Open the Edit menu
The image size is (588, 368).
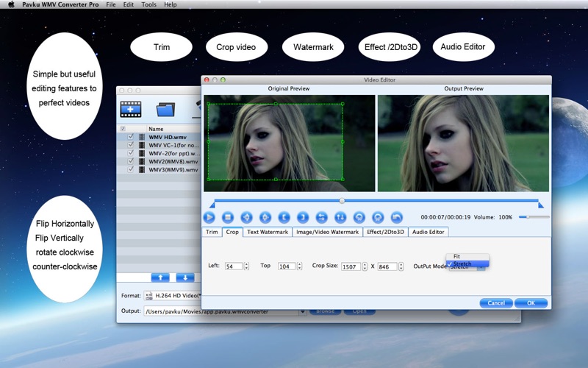click(128, 4)
